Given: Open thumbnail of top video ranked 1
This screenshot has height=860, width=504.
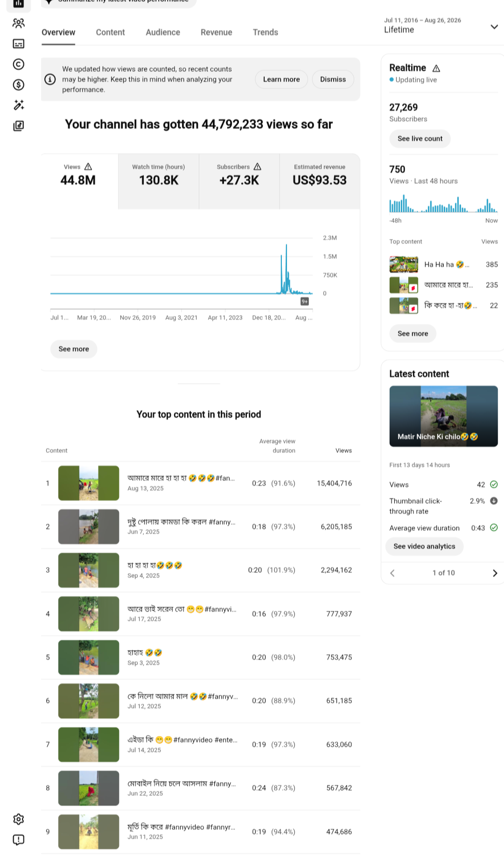Looking at the screenshot, I should coord(89,483).
